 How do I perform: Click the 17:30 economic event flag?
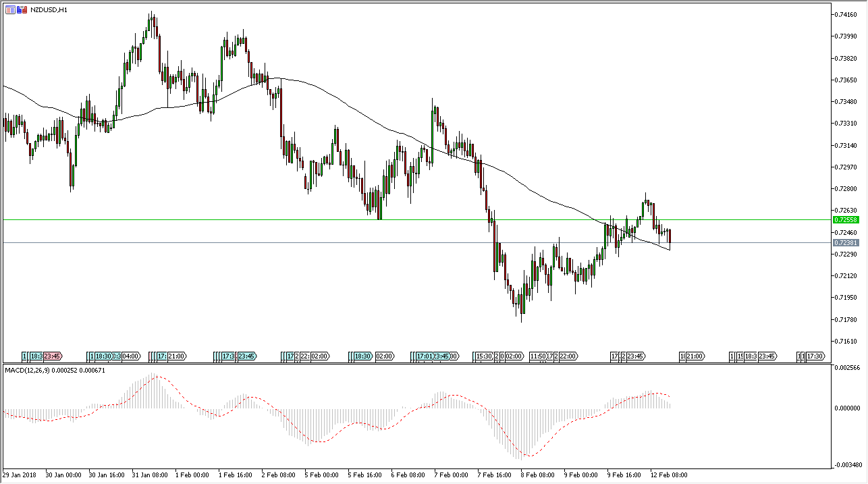(x=815, y=356)
